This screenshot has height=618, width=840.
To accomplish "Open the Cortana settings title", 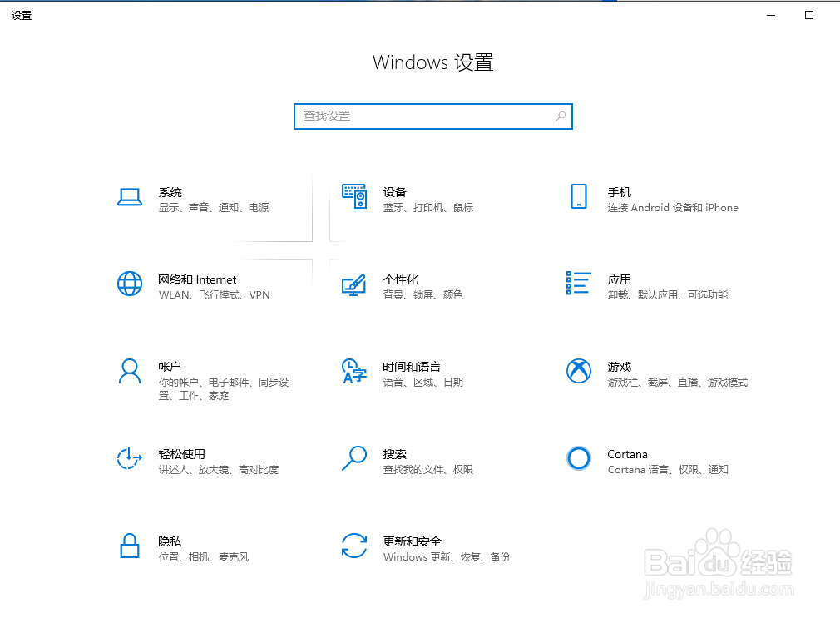I will pos(627,454).
